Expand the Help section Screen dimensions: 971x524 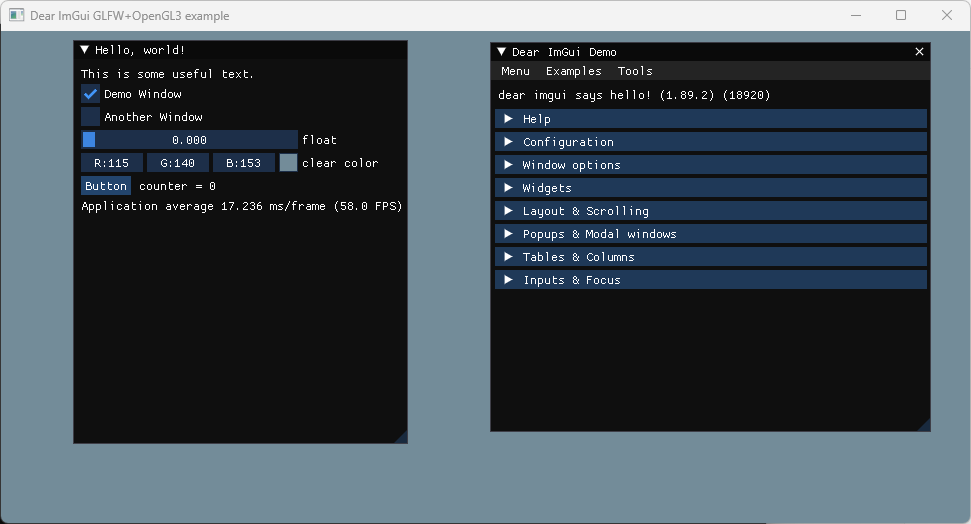click(711, 119)
